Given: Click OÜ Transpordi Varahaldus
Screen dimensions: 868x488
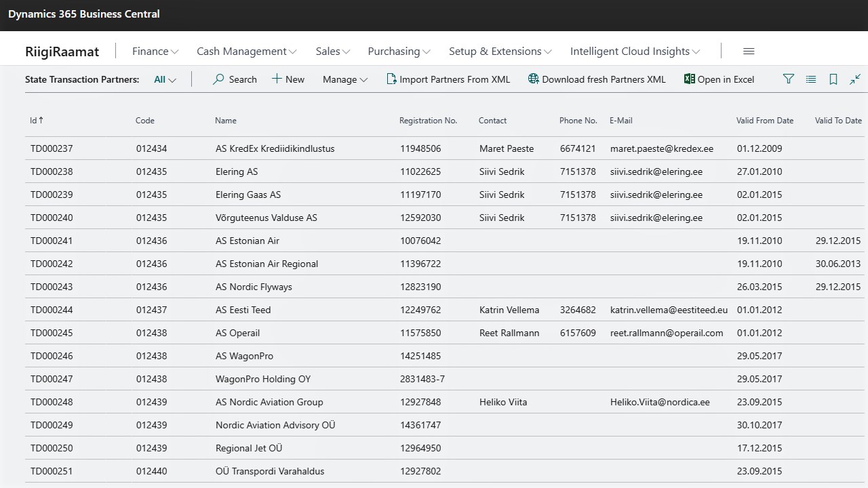Looking at the screenshot, I should pos(270,471).
